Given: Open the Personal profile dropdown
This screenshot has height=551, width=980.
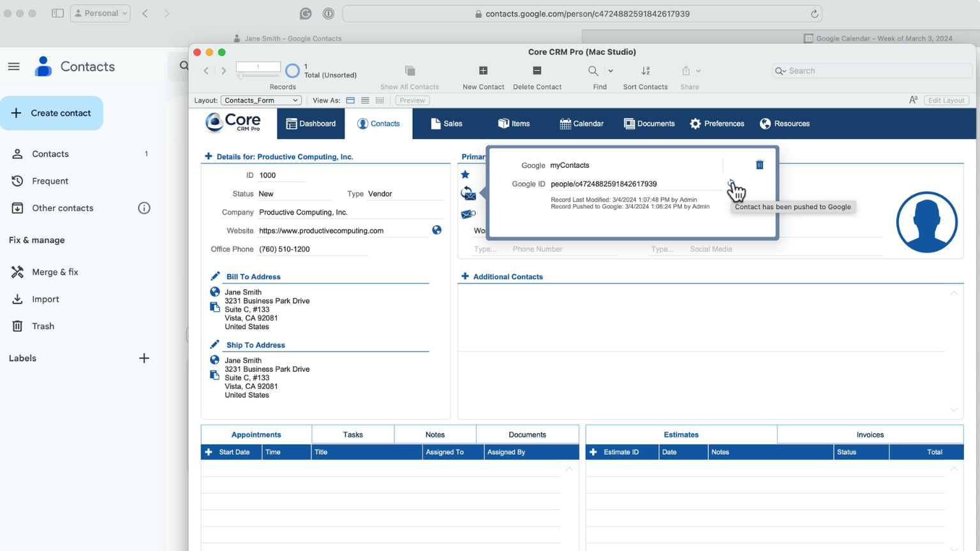Looking at the screenshot, I should click(x=100, y=13).
